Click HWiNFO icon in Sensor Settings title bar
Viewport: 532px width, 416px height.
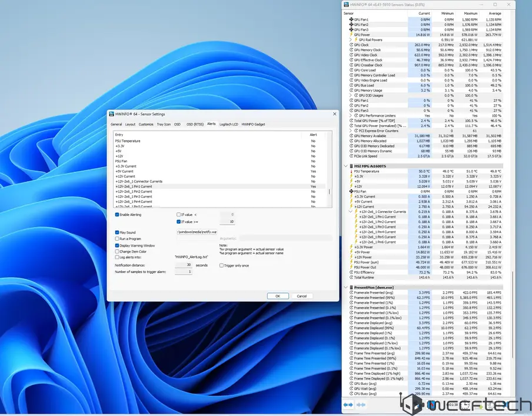click(112, 114)
